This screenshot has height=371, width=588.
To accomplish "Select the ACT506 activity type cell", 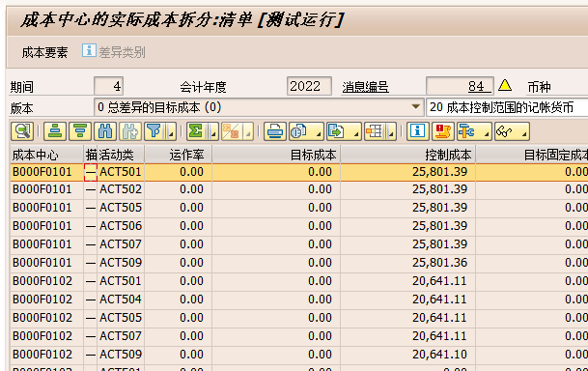I will click(121, 226).
